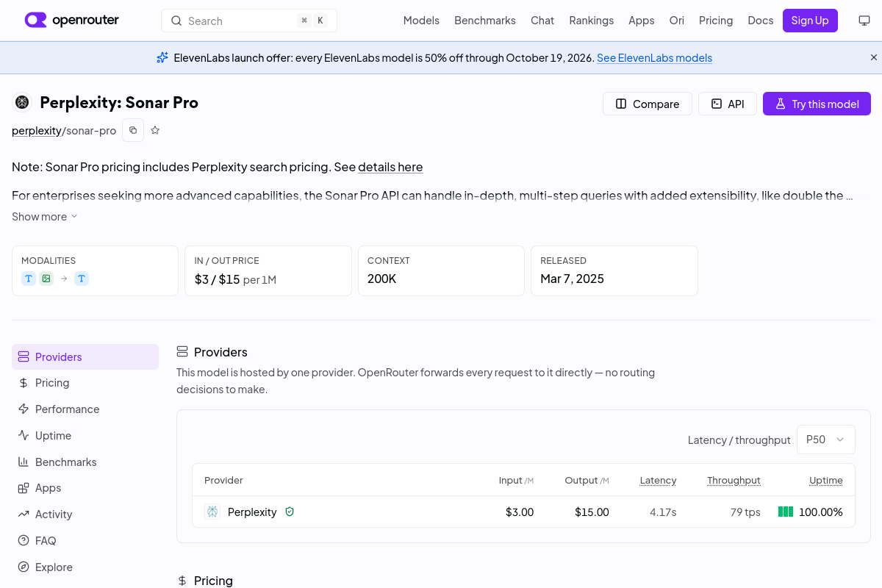Click the Providers section heading icon

point(182,352)
